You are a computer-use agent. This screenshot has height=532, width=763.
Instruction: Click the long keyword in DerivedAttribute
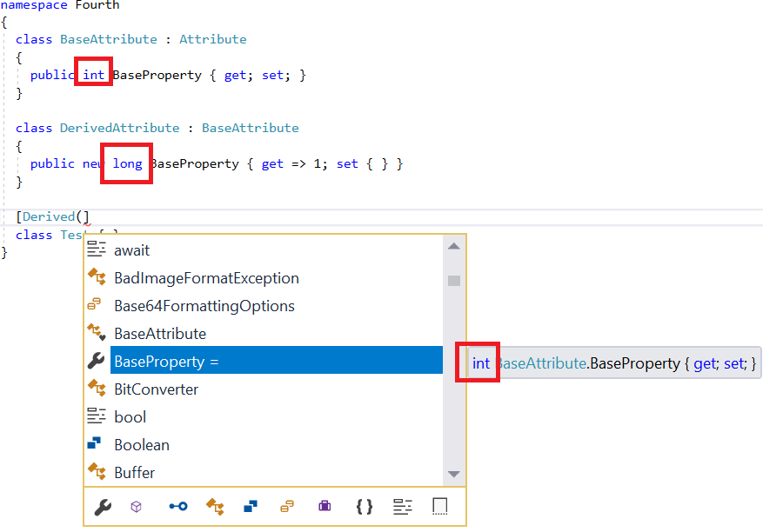(128, 164)
